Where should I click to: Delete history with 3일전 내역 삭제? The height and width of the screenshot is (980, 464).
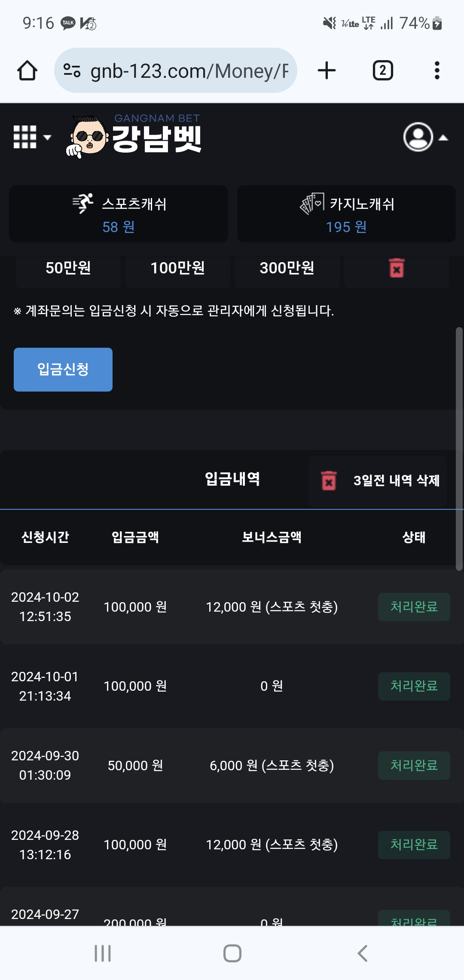click(x=378, y=481)
